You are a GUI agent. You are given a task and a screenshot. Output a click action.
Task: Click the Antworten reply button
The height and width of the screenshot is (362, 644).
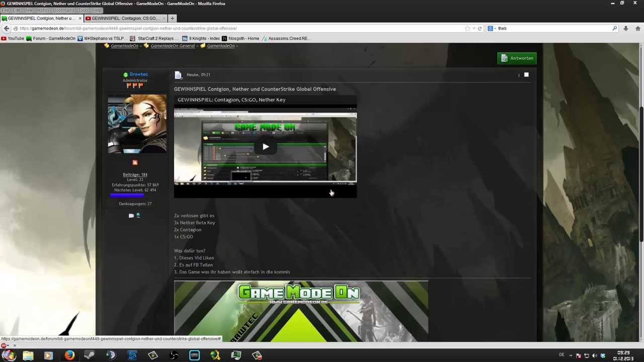coord(517,58)
